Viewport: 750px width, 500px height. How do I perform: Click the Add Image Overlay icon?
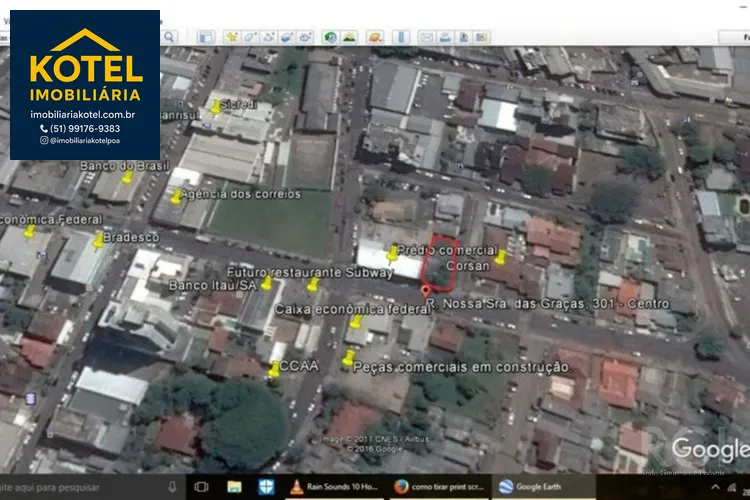point(287,37)
